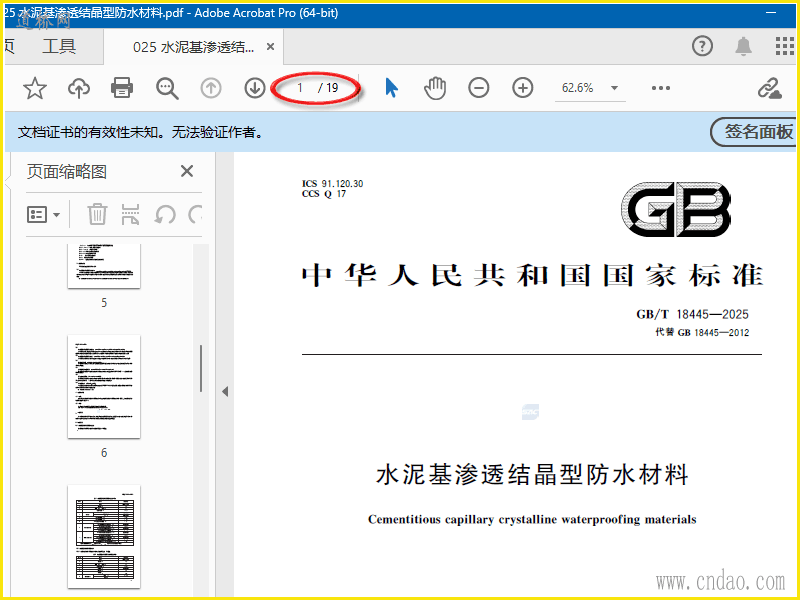Activate the hand pan tool
This screenshot has width=800, height=600.
point(435,88)
